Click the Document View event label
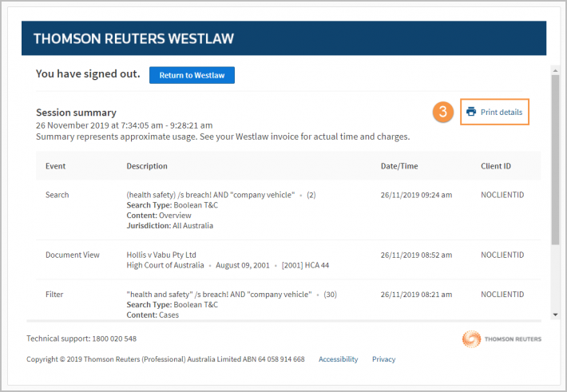Viewport: 567px width, 392px height. pos(73,255)
